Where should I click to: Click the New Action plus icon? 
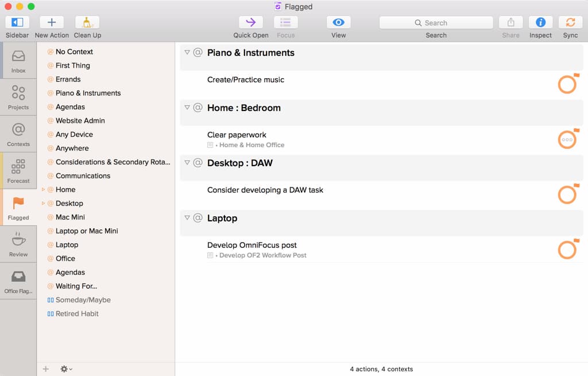coord(52,22)
